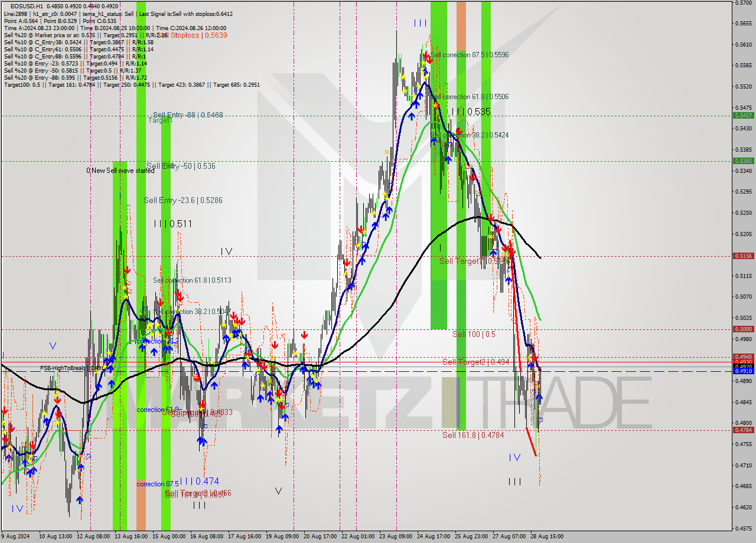Click 'Sell %10 @ C_Entry38: 0.5424' line
Screen dimensions: 756x543
coord(79,42)
